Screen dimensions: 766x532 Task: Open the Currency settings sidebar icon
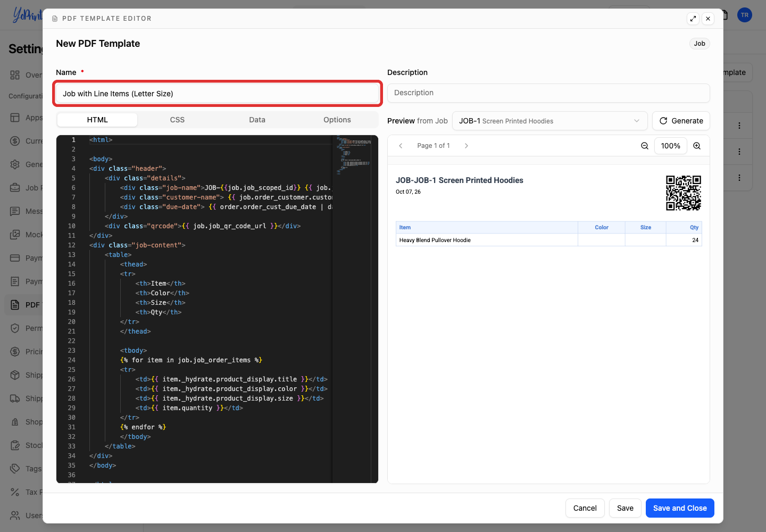coord(15,141)
